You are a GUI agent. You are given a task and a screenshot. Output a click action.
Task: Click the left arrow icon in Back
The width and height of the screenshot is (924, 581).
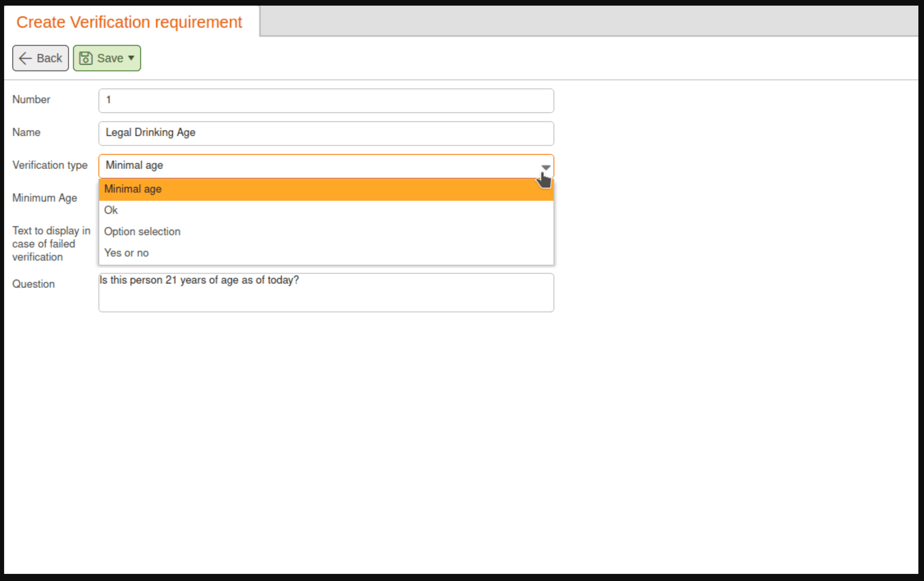pyautogui.click(x=25, y=58)
